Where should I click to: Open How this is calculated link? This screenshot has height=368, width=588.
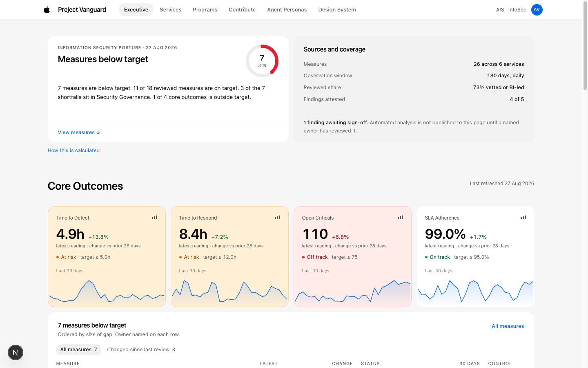(73, 150)
